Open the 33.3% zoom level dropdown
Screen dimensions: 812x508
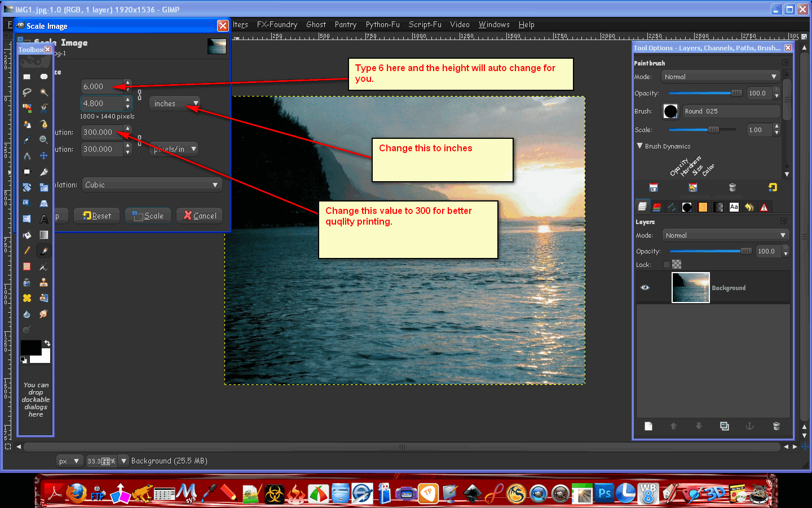[123, 461]
